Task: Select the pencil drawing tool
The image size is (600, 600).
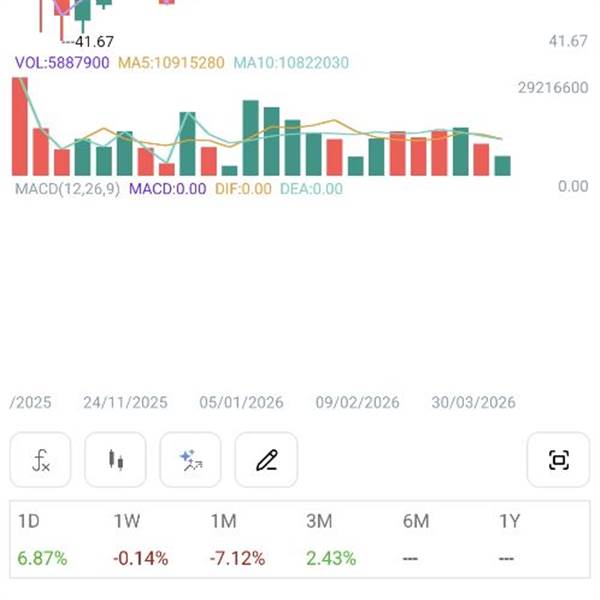Action: 266,461
